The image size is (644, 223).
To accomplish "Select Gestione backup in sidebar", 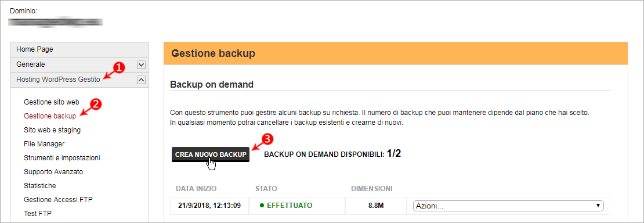I will (x=50, y=116).
